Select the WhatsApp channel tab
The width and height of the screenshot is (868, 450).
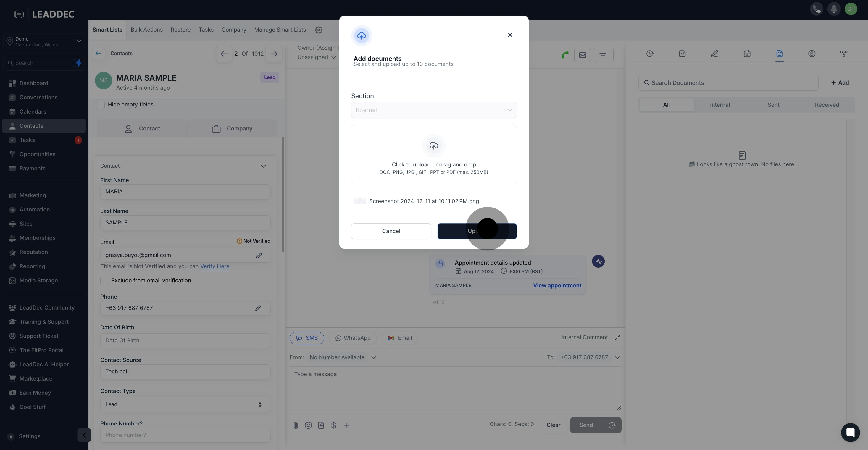click(353, 338)
